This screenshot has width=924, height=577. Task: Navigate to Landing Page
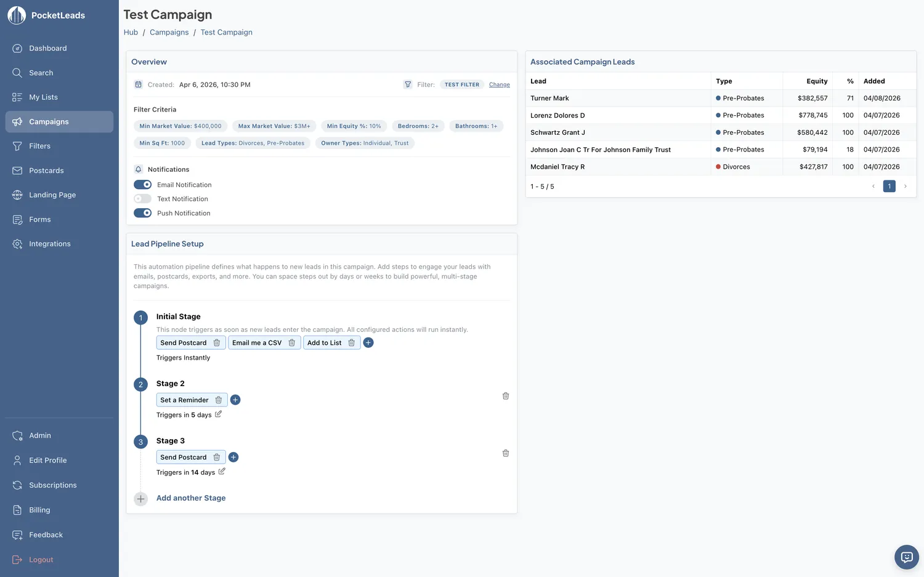coord(59,195)
